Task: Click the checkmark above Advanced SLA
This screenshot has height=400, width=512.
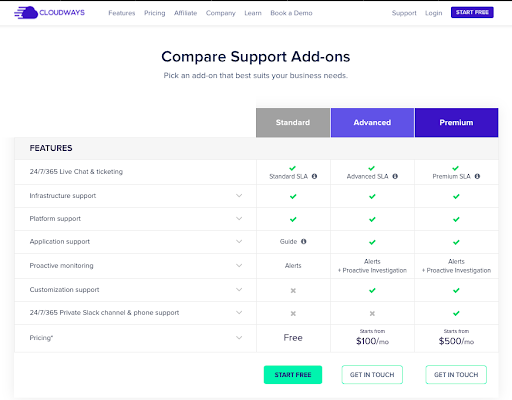Action: 372,168
